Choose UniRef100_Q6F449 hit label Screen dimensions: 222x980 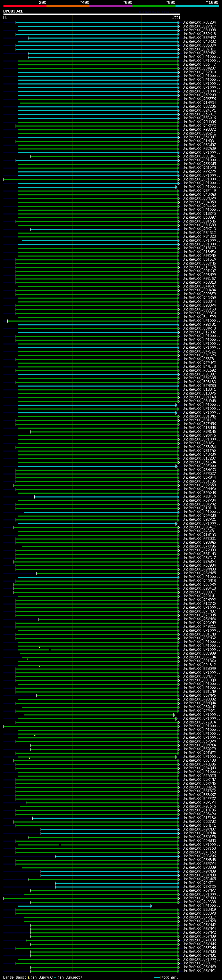pos(199,191)
